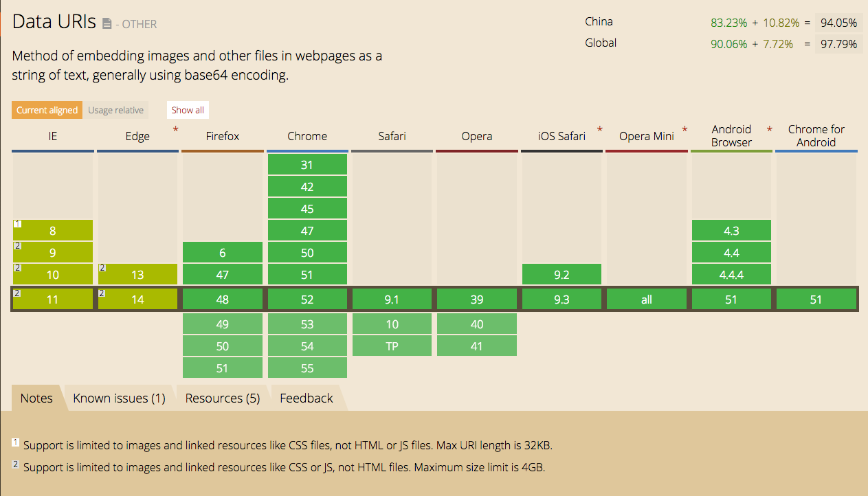Viewport: 868px width, 496px height.
Task: Click the red asterisk next to Edge
Action: [x=175, y=130]
